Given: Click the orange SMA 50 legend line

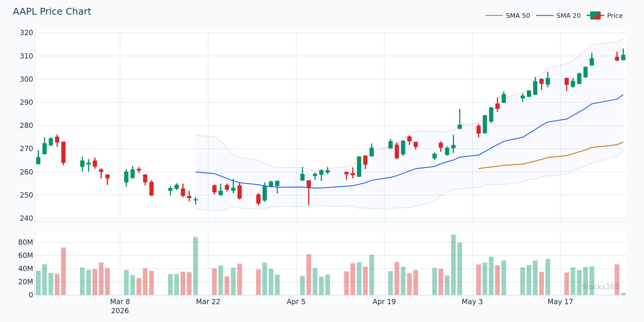Looking at the screenshot, I should (x=494, y=16).
